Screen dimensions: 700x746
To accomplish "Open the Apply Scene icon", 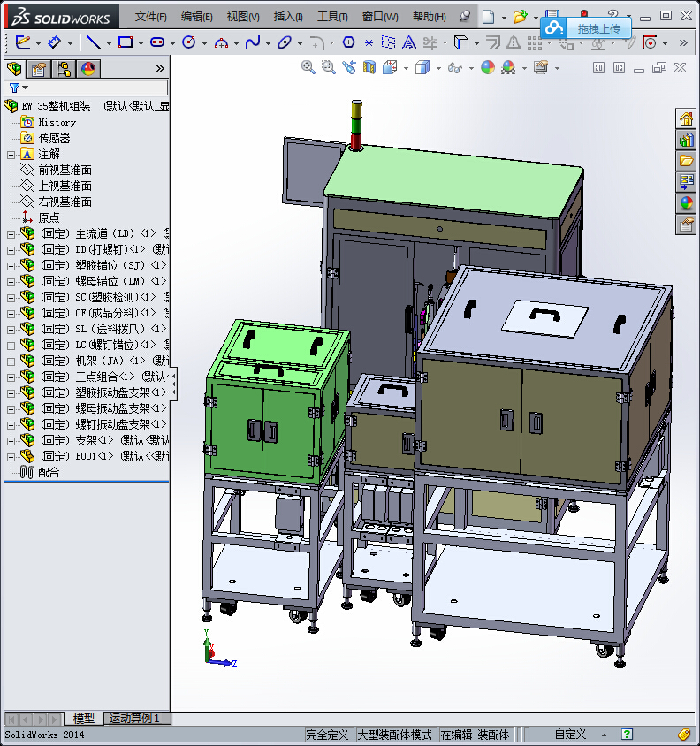I will 508,67.
